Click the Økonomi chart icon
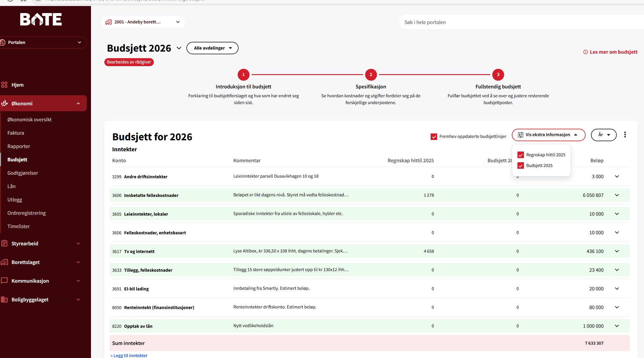Image resolution: width=644 pixels, height=358 pixels. (4, 103)
